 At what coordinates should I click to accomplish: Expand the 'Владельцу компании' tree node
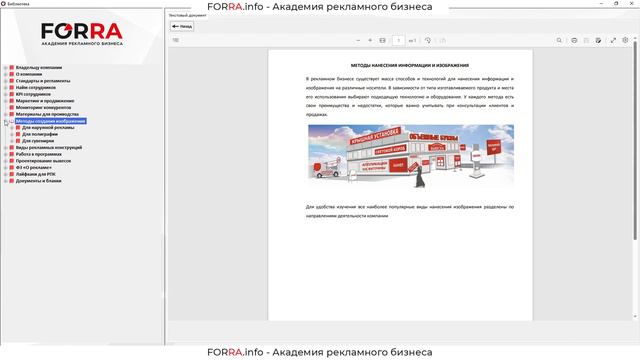click(x=6, y=68)
